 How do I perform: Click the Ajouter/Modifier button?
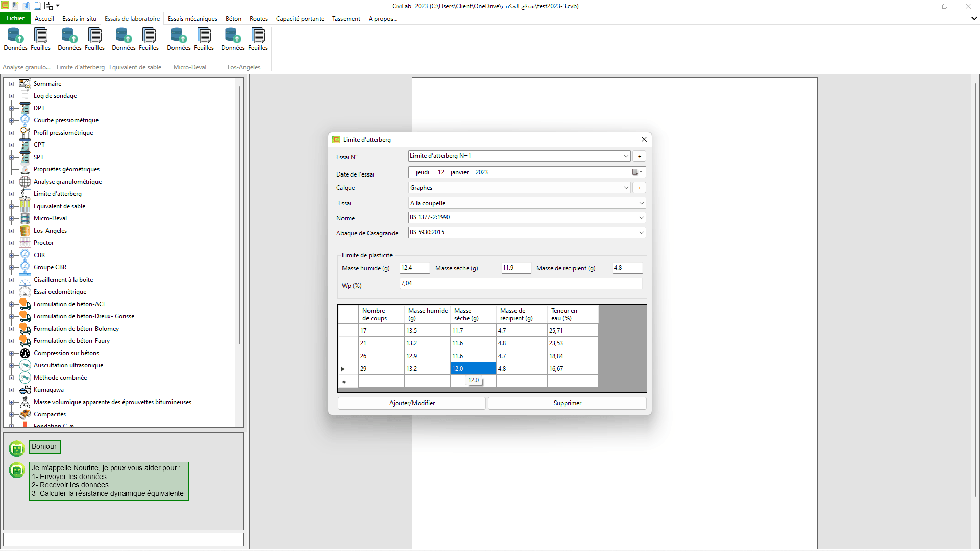[412, 403]
